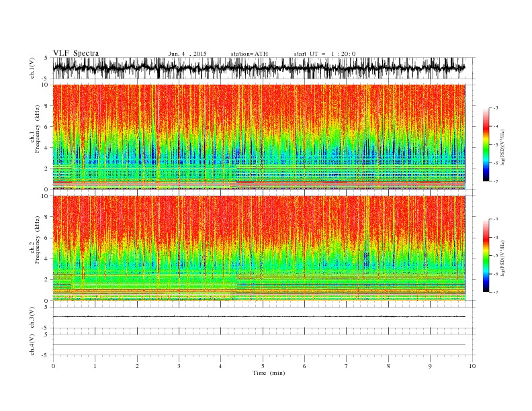Image resolution: width=532 pixels, height=411 pixels.
Task: Click the "ch.3(V)" y-axis label
Action: click(x=32, y=318)
